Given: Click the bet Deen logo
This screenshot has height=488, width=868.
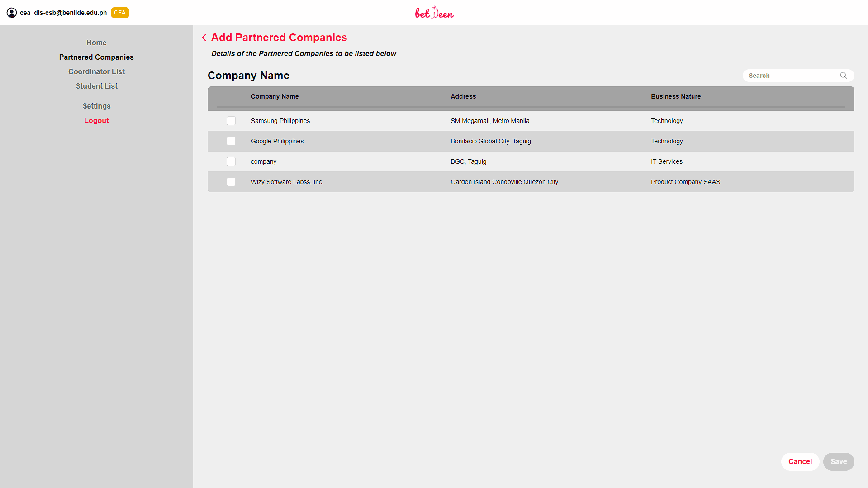Looking at the screenshot, I should point(434,13).
